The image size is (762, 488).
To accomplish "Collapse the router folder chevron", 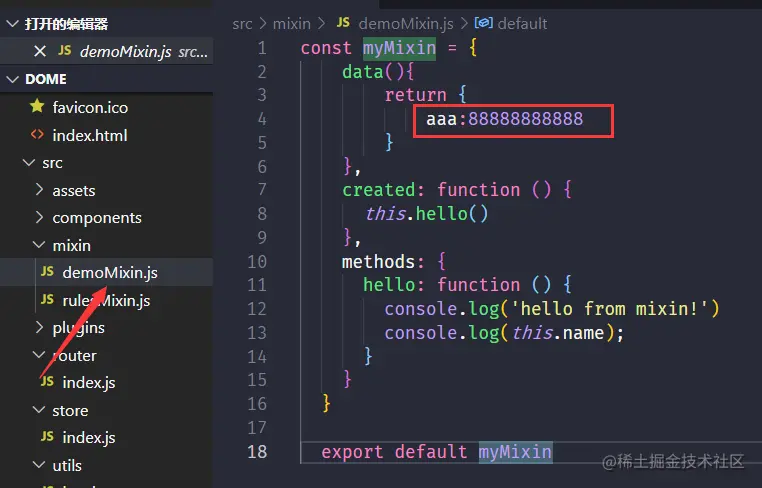I will (39, 355).
